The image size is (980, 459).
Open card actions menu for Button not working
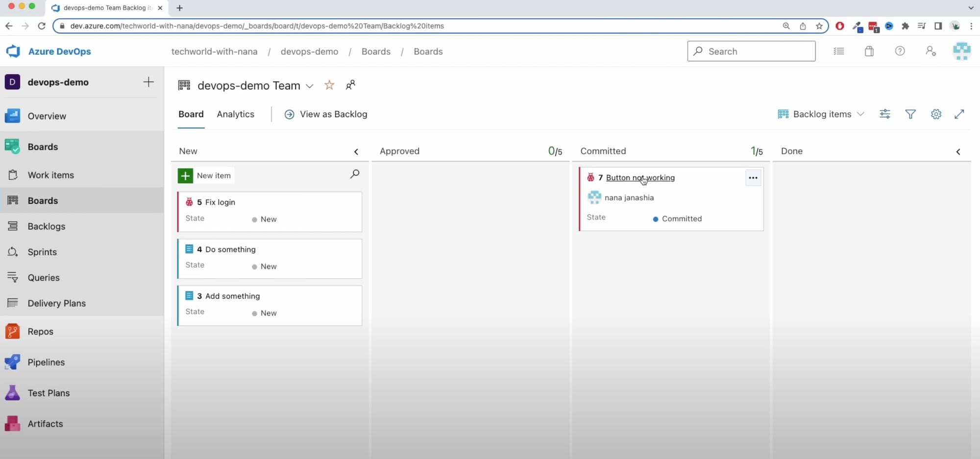pyautogui.click(x=753, y=178)
